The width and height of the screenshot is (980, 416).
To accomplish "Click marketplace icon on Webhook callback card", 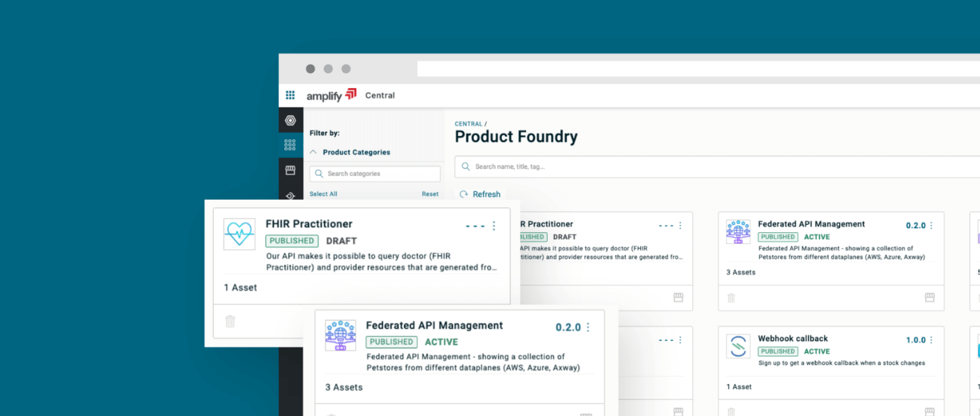I will (929, 412).
